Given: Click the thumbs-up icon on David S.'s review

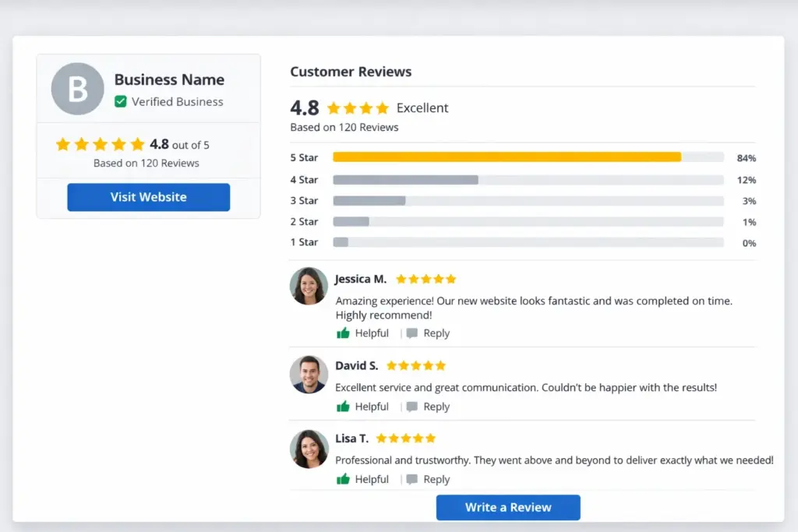Looking at the screenshot, I should point(343,407).
